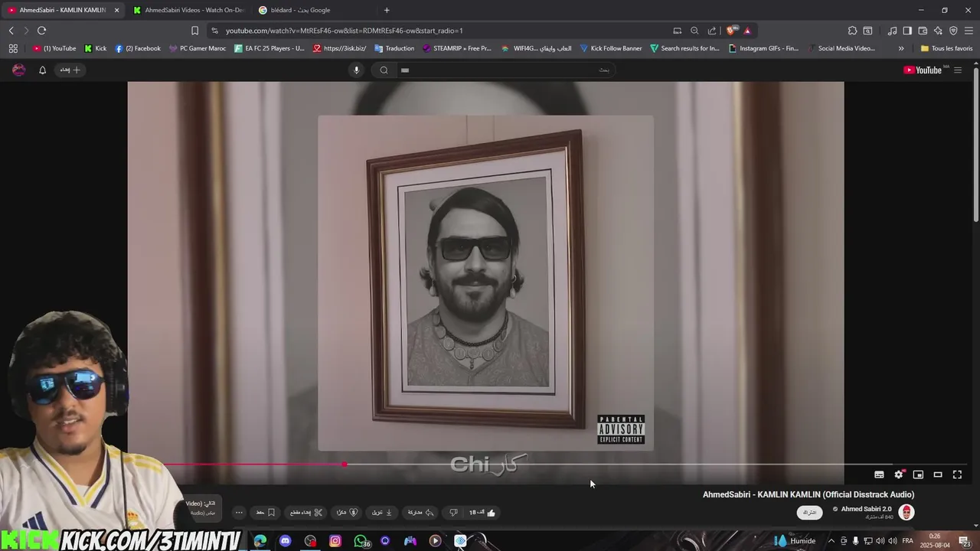Share this page from address bar
This screenshot has height=551, width=980.
click(x=712, y=31)
